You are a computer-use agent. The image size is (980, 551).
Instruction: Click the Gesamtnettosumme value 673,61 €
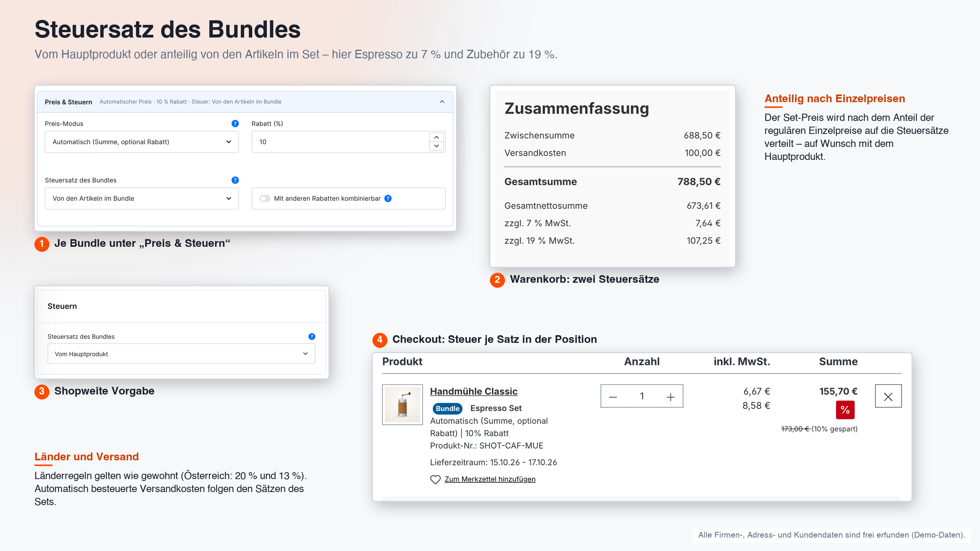pyautogui.click(x=703, y=205)
